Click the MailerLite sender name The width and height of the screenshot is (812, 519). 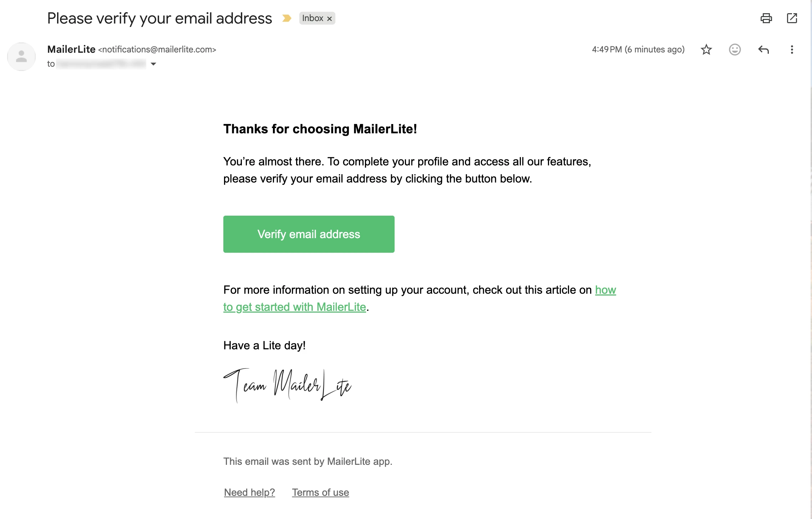[71, 49]
